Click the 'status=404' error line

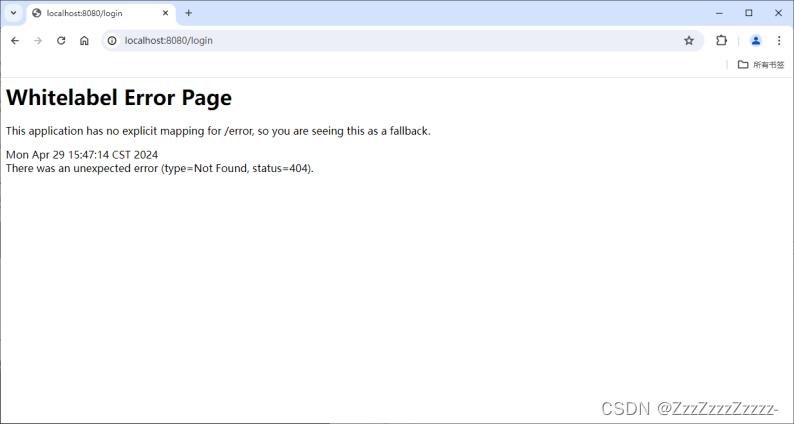pyautogui.click(x=160, y=169)
